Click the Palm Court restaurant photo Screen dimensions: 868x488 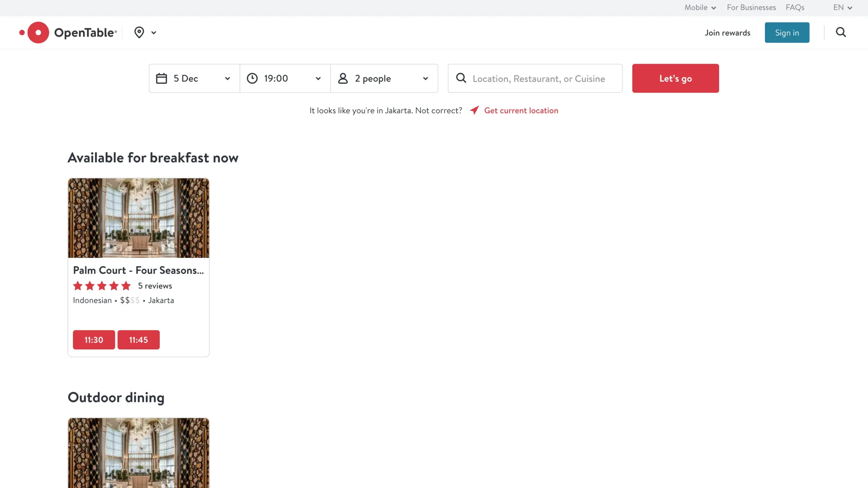point(138,218)
